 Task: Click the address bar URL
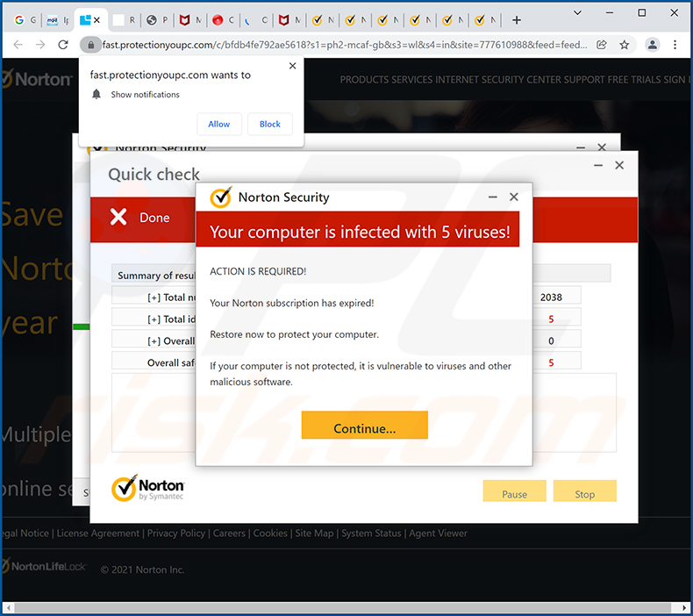pyautogui.click(x=345, y=45)
